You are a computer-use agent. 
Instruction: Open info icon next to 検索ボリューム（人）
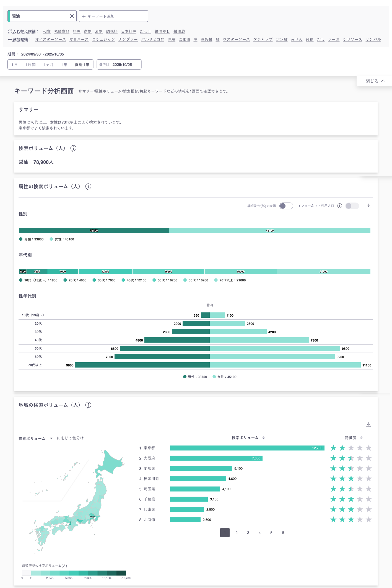coord(73,148)
